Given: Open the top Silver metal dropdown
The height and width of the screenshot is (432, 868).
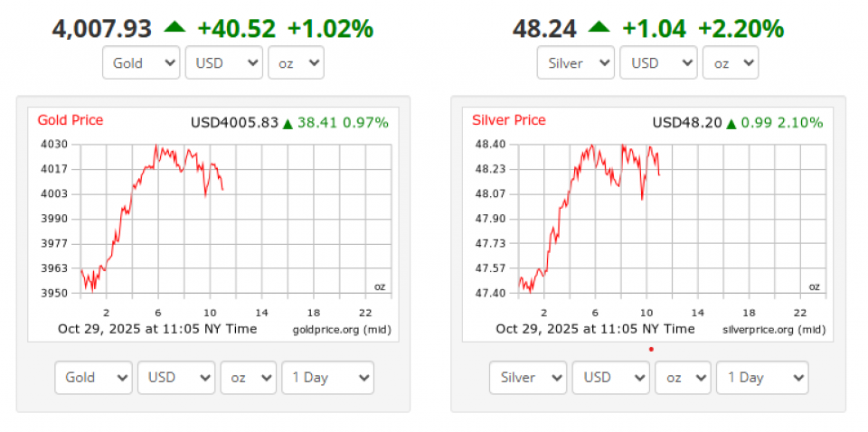Looking at the screenshot, I should [x=576, y=63].
